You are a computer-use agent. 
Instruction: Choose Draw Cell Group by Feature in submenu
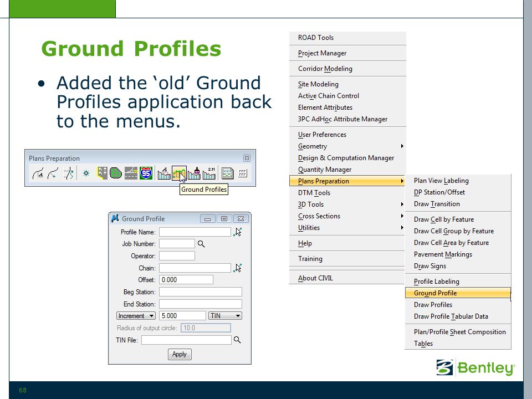(x=458, y=231)
